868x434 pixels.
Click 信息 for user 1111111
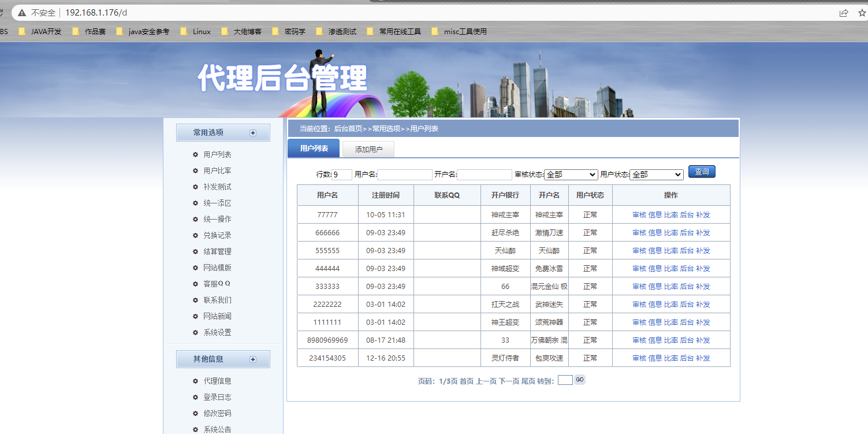(655, 322)
